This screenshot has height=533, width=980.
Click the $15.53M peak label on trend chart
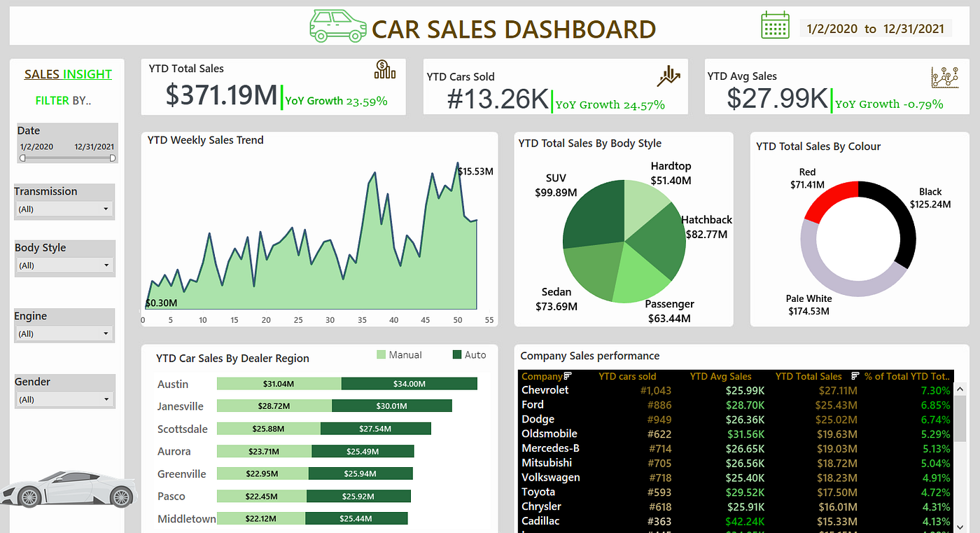tap(475, 171)
